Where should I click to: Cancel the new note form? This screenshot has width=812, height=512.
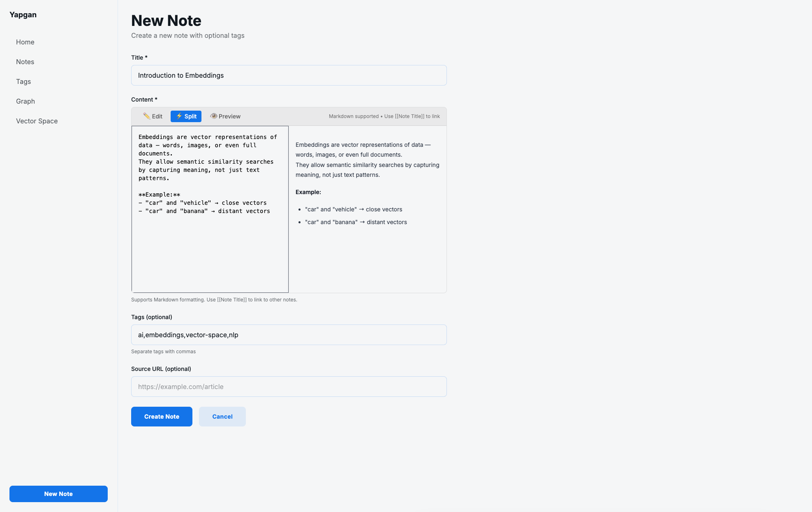point(222,417)
